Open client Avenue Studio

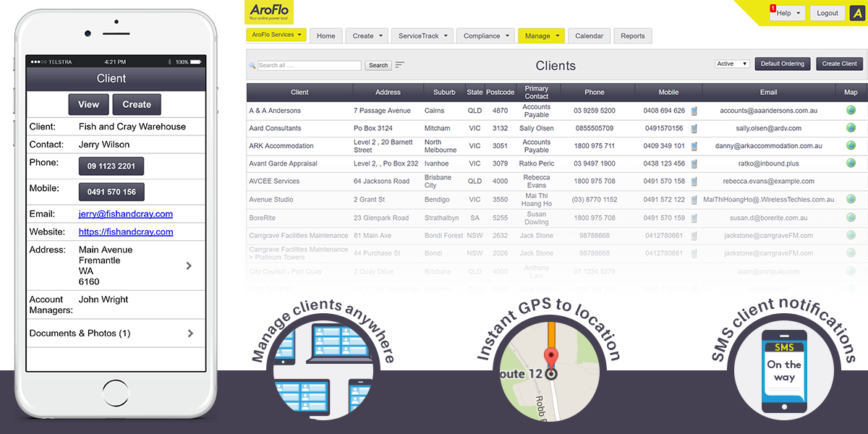[271, 200]
